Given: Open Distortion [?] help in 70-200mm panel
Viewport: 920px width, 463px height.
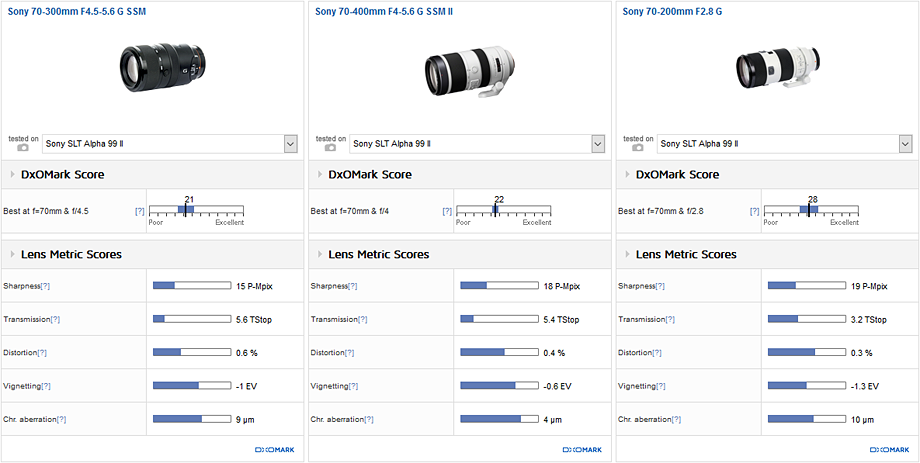Looking at the screenshot, I should [657, 353].
